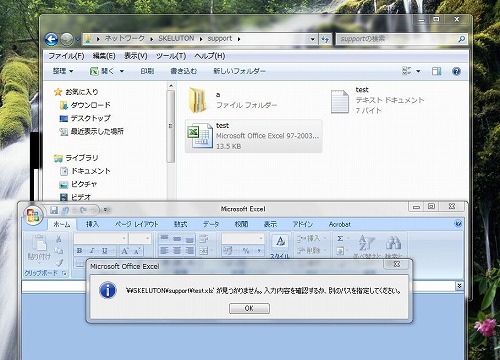Select folder a in the file list
The height and width of the screenshot is (360, 500).
(x=233, y=100)
